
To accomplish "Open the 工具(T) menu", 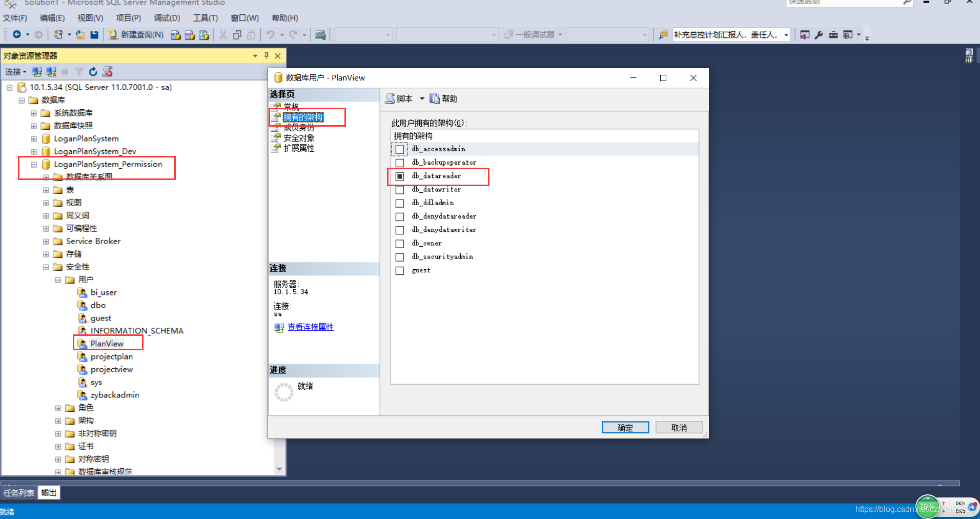I will 206,18.
